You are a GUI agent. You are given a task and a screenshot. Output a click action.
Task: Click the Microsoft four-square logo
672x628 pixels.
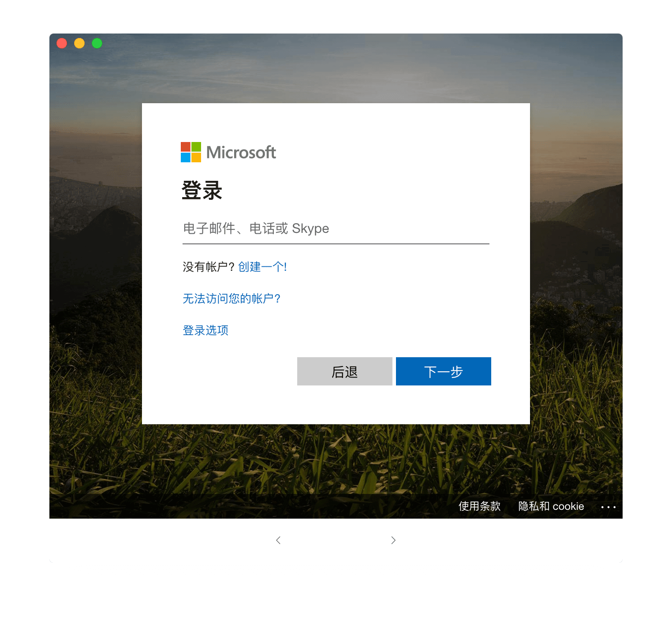click(x=191, y=152)
